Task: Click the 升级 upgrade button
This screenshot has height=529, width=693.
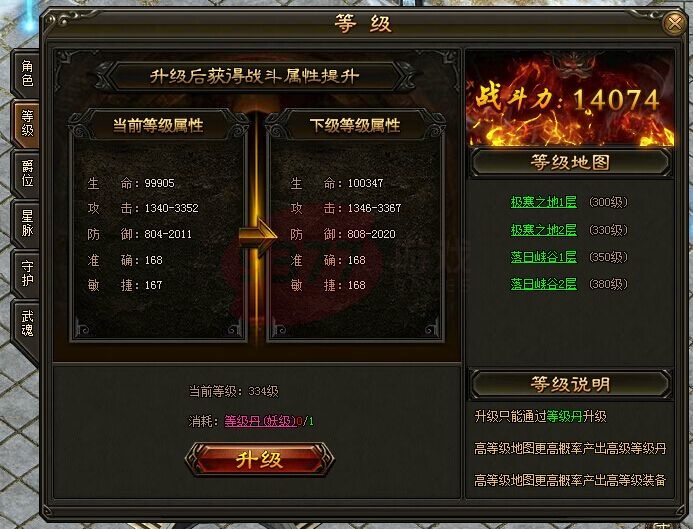Action: point(259,460)
